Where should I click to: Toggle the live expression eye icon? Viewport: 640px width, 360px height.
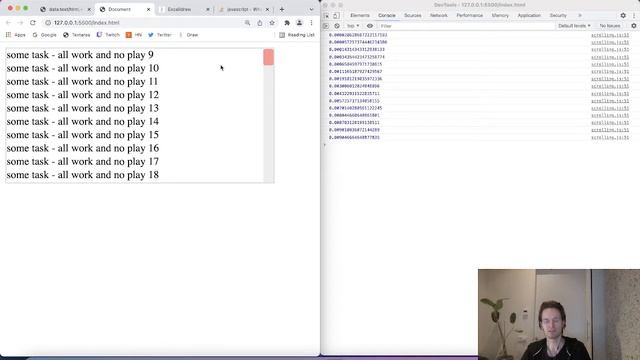370,26
